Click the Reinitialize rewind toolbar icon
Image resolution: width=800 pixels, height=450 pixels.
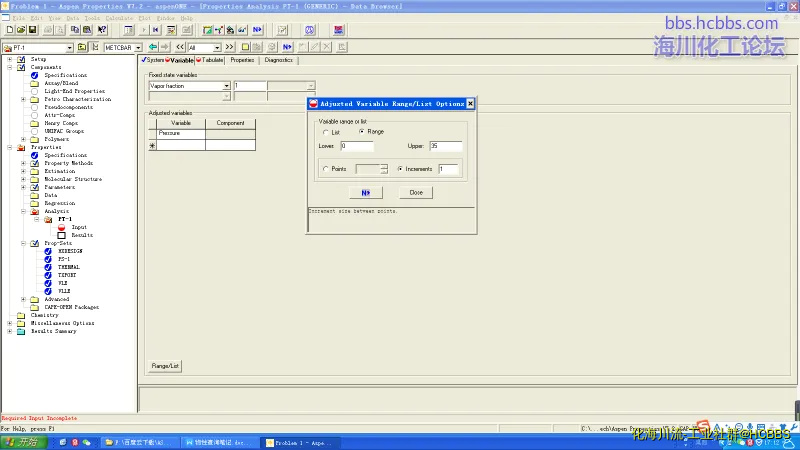[x=156, y=30]
